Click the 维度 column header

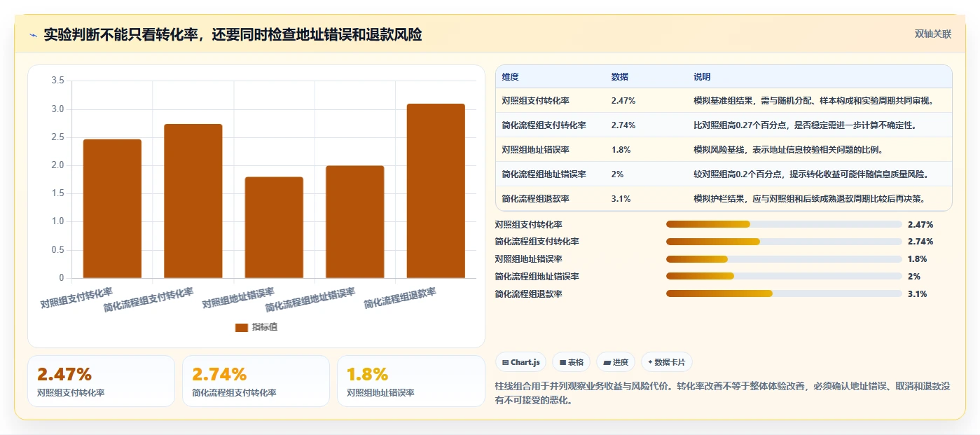click(x=511, y=77)
